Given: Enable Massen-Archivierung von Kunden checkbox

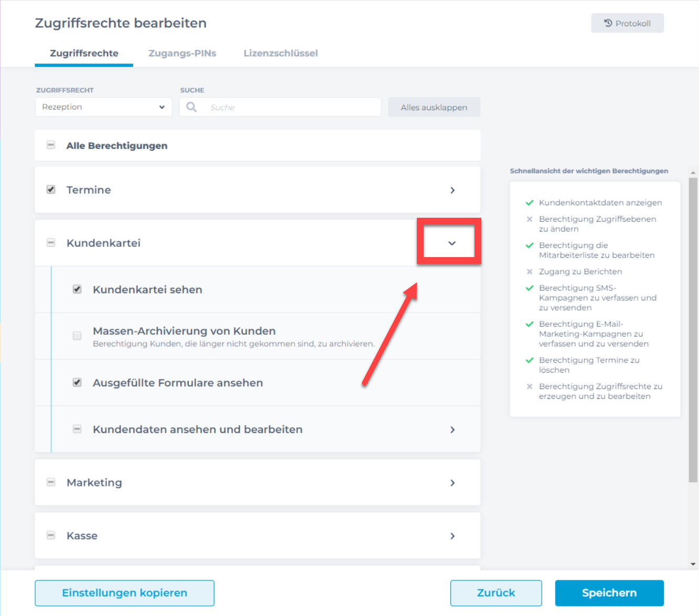Looking at the screenshot, I should (x=77, y=336).
